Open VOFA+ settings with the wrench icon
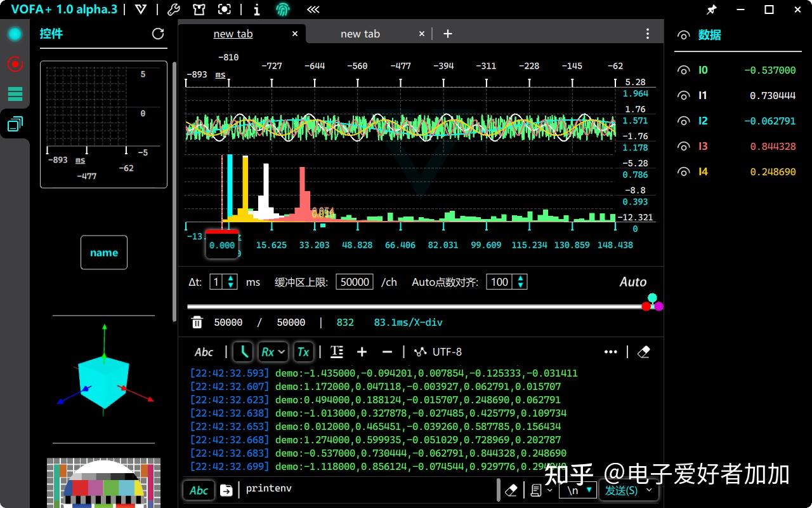The width and height of the screenshot is (812, 508). click(x=173, y=10)
